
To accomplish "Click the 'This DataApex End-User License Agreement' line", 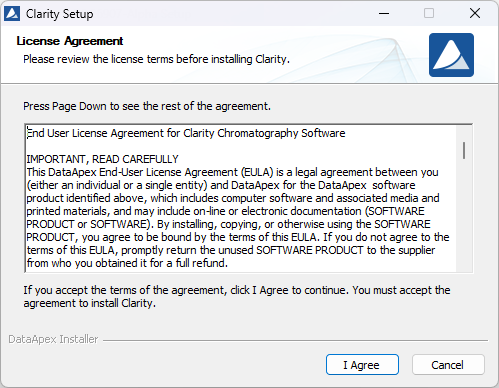I will tap(232, 172).
